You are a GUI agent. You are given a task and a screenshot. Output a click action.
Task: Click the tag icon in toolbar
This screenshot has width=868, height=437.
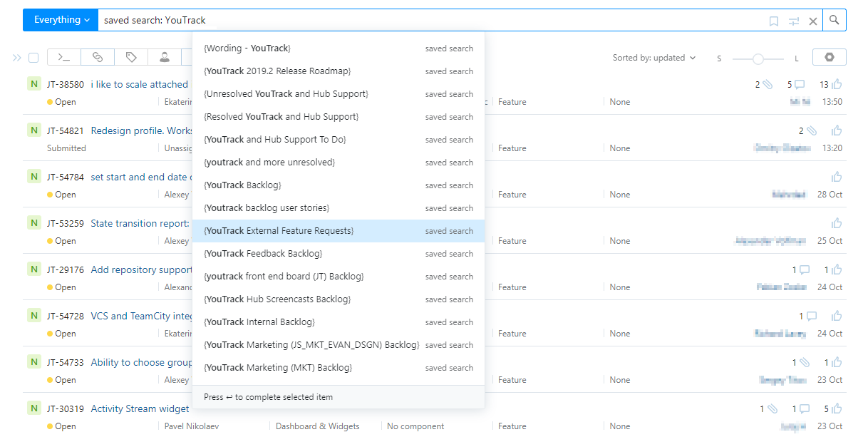(x=131, y=58)
